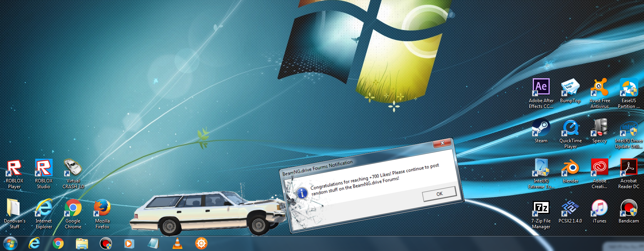The image size is (644, 251).
Task: Open QuickTime Player desktop shortcut
Action: (x=570, y=134)
